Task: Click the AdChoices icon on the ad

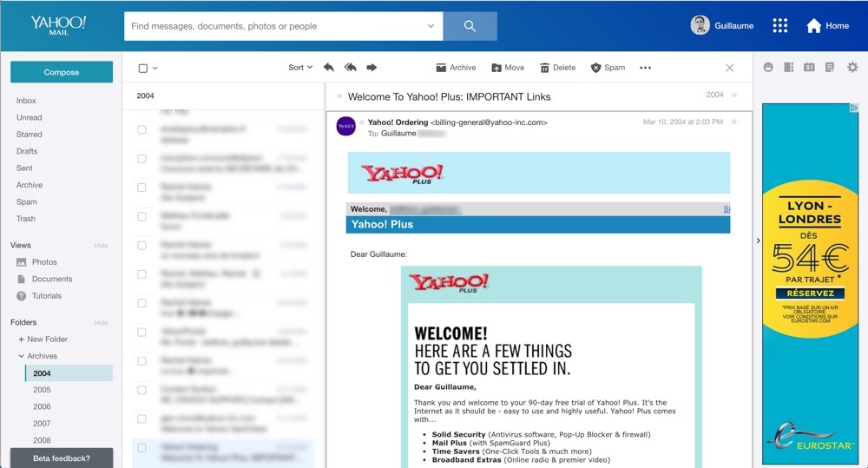Action: pos(854,108)
